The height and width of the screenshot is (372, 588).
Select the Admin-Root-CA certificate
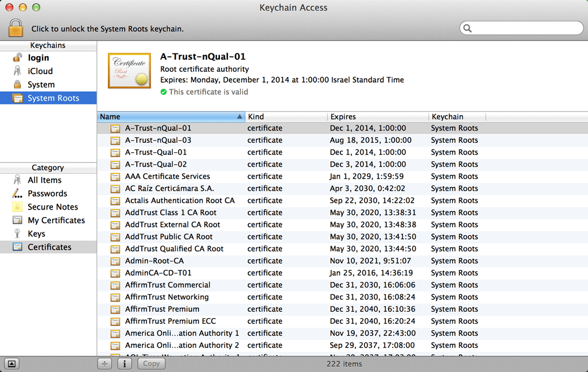pos(342,261)
